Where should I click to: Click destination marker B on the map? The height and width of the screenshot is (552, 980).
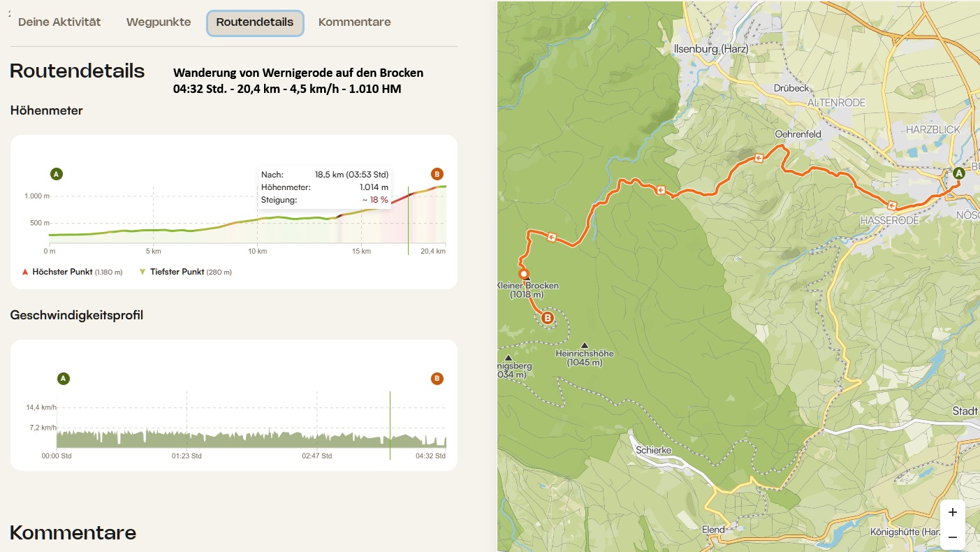(x=548, y=318)
